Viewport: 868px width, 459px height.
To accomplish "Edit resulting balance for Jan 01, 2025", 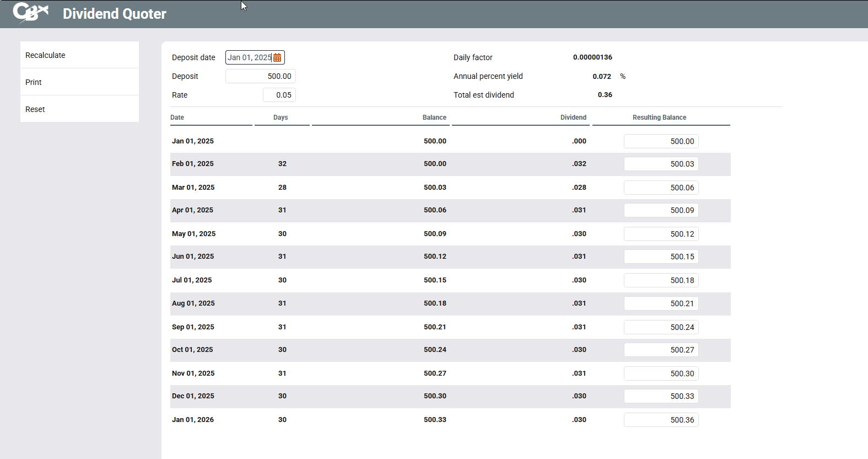I will pyautogui.click(x=661, y=141).
